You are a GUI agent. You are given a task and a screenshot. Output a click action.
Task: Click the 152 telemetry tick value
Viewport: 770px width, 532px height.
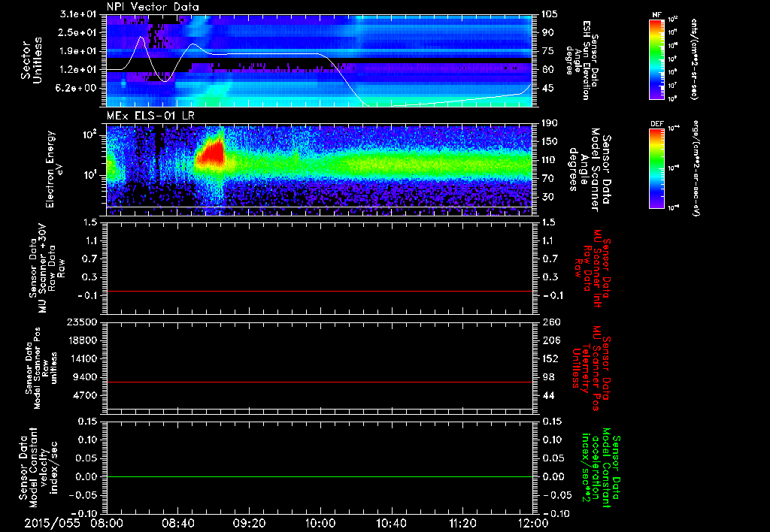tap(550, 358)
